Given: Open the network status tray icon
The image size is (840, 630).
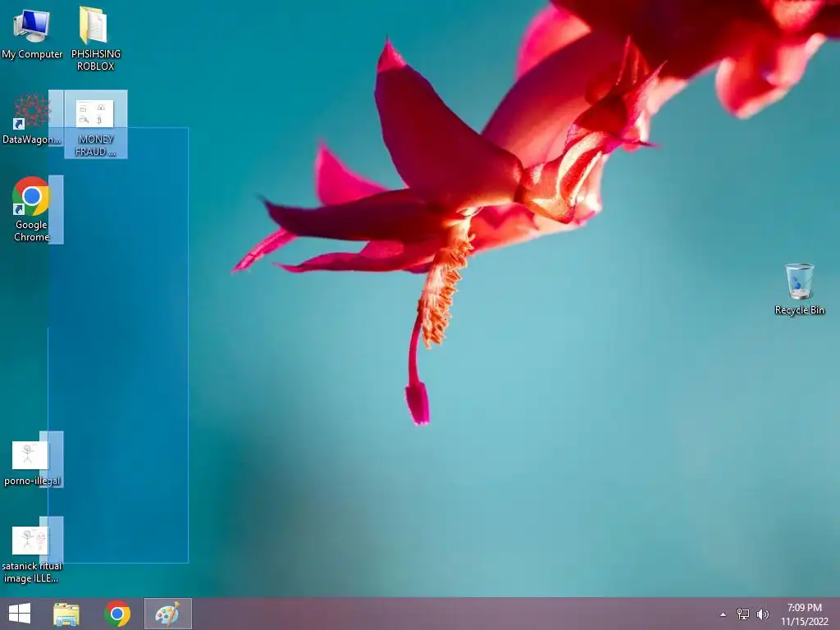Looking at the screenshot, I should click(x=743, y=614).
